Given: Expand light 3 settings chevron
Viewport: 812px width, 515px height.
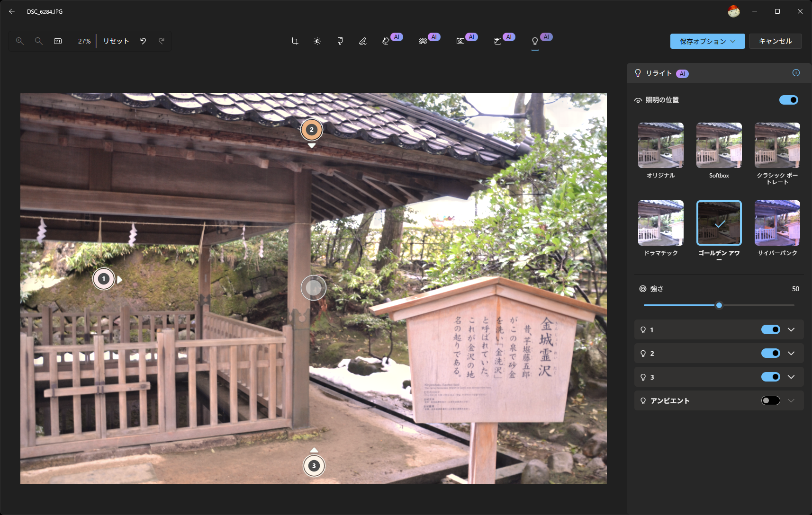Looking at the screenshot, I should pyautogui.click(x=791, y=377).
